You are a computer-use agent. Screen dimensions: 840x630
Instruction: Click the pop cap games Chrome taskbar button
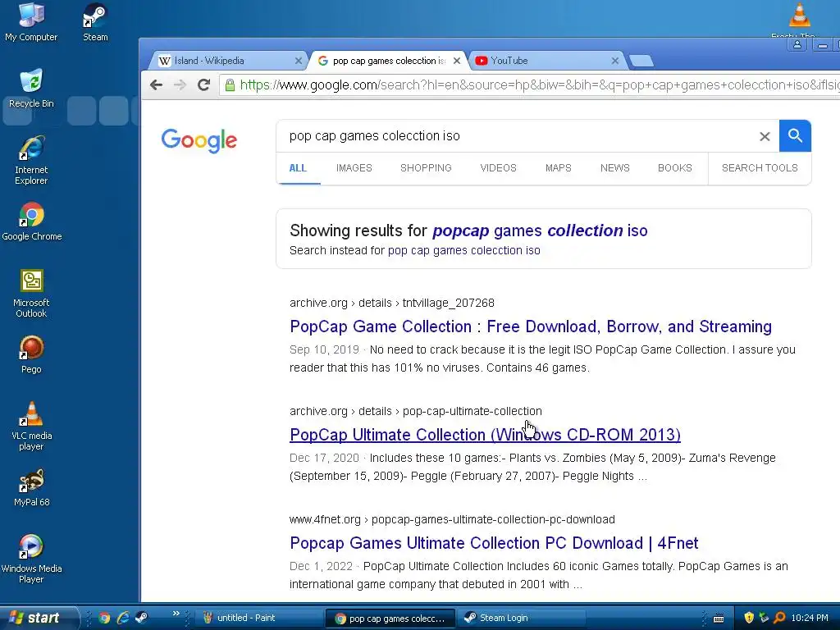click(x=390, y=619)
